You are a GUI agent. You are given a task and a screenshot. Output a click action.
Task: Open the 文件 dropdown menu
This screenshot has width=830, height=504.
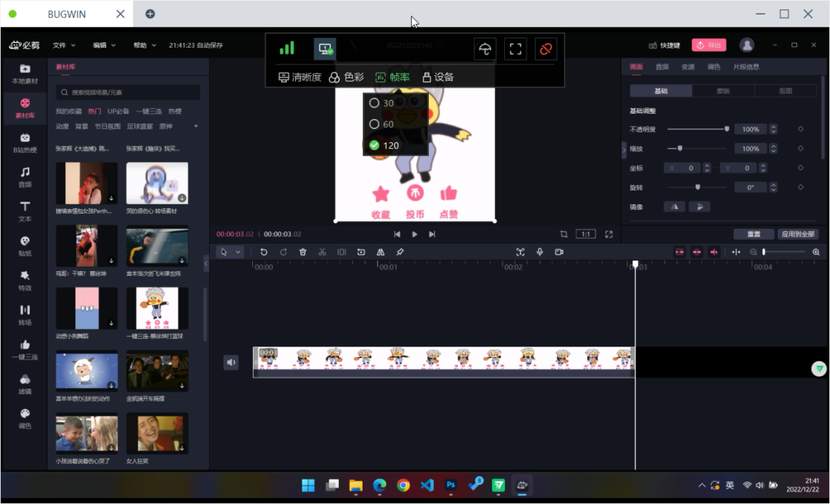64,45
